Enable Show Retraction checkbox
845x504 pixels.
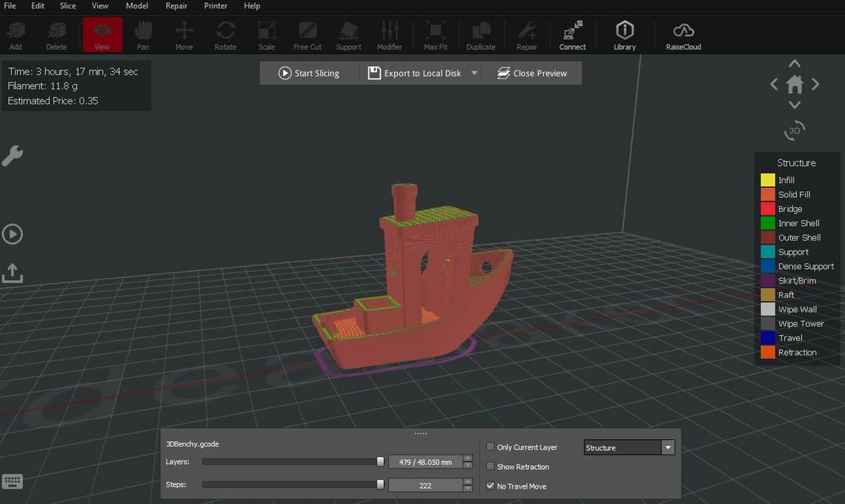pyautogui.click(x=490, y=466)
